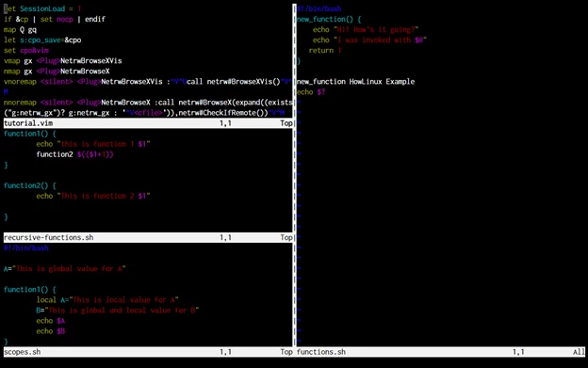Click 'function1() {' in recursive-functions.sh
This screenshot has height=368, width=588.
[30, 134]
